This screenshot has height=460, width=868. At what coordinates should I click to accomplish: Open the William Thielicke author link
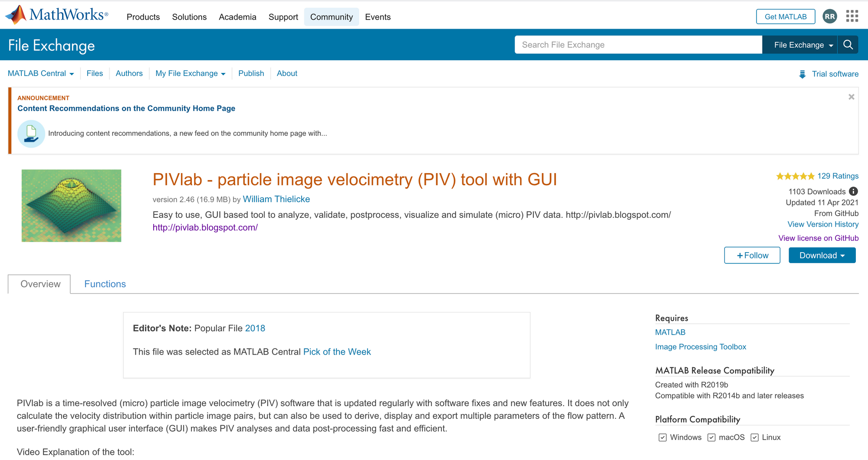coord(276,199)
